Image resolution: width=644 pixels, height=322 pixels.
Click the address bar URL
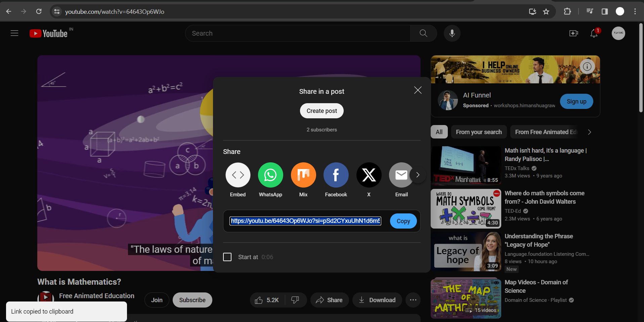click(115, 12)
